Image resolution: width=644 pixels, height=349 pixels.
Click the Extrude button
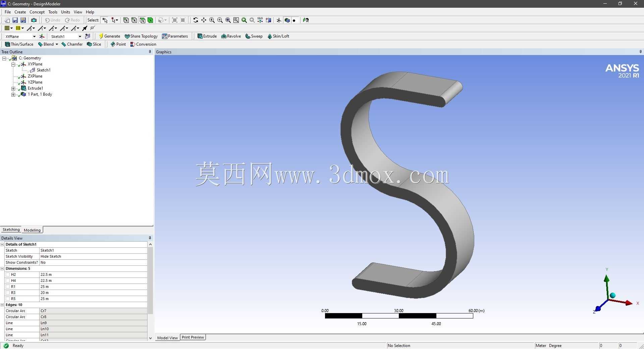(207, 36)
